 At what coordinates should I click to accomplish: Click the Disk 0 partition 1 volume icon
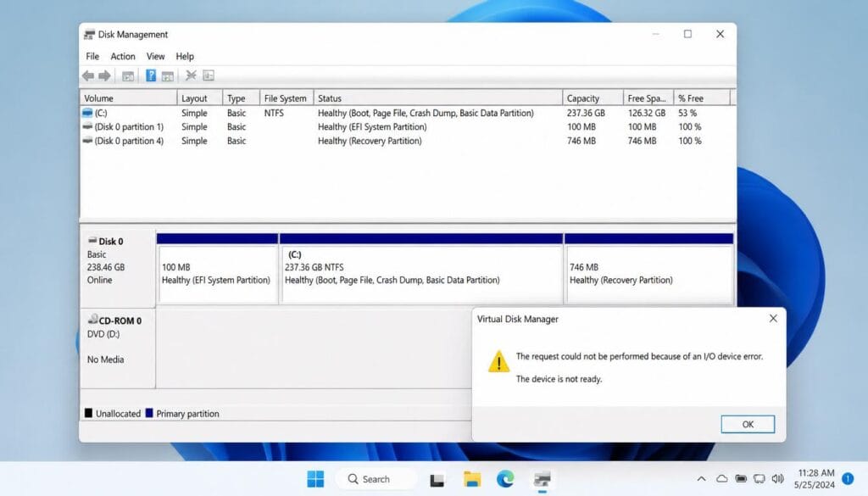87,127
